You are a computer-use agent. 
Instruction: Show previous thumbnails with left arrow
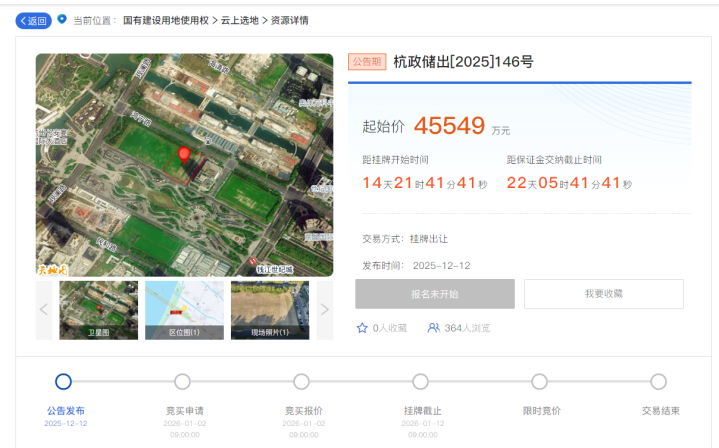[44, 309]
